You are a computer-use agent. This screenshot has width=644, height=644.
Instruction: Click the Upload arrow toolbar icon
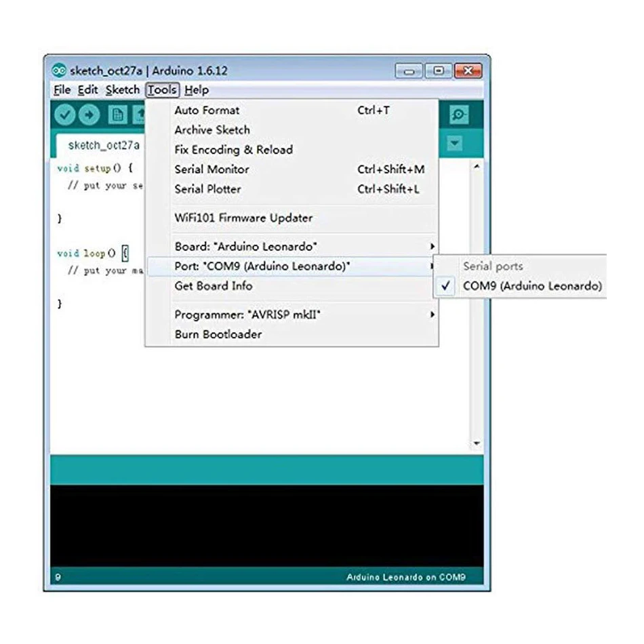pyautogui.click(x=89, y=115)
